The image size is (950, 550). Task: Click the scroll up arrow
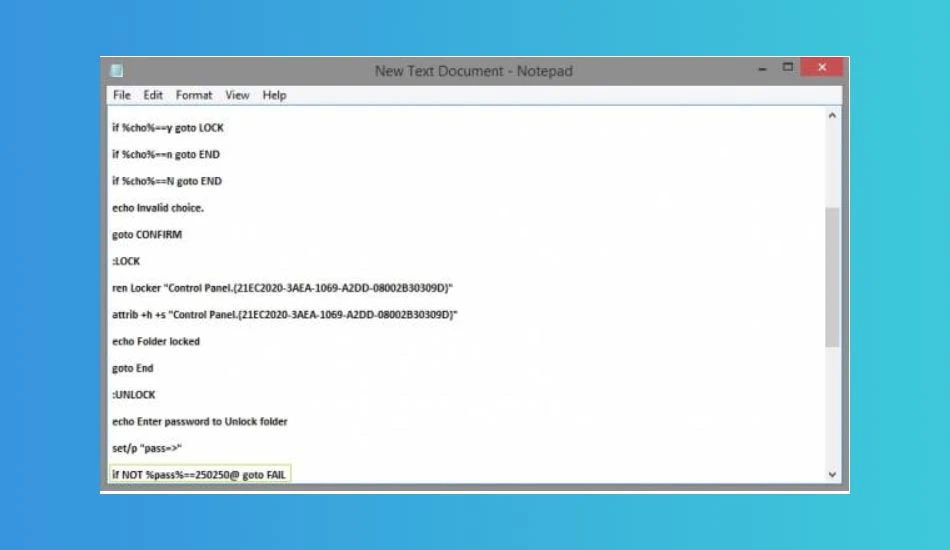click(832, 116)
